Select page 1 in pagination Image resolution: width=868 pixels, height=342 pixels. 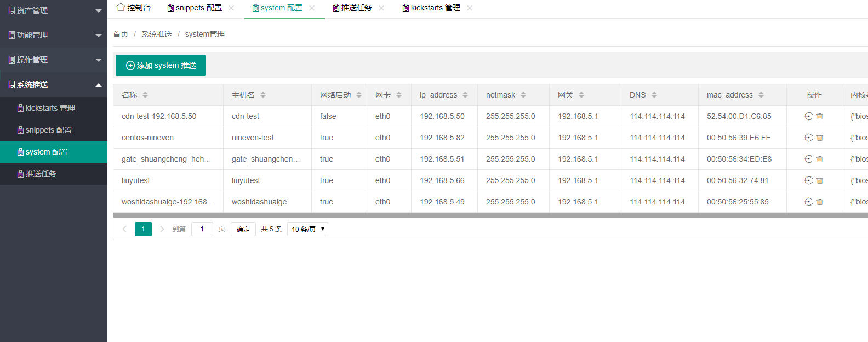coord(143,229)
